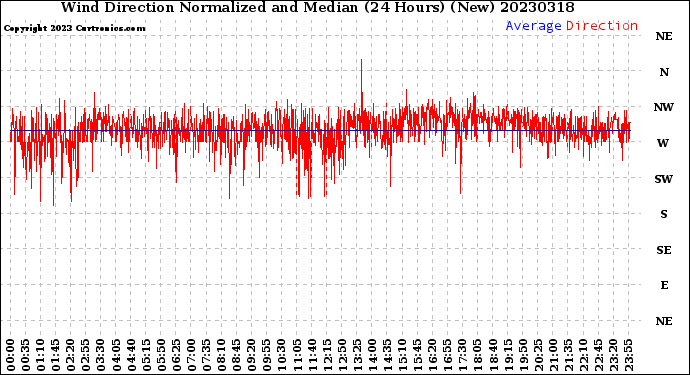
Task: Click the 15:45 time label
Action: [x=418, y=355]
